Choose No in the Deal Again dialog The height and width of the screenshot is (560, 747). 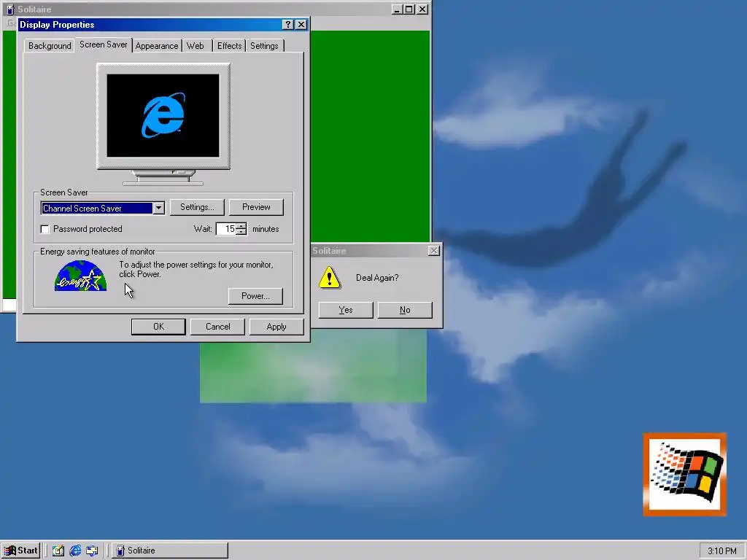(x=405, y=310)
